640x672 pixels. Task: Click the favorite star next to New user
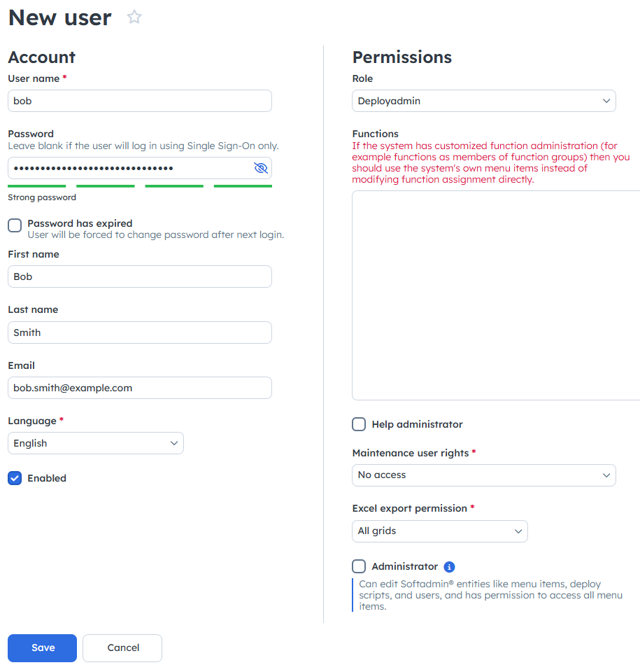click(x=134, y=17)
